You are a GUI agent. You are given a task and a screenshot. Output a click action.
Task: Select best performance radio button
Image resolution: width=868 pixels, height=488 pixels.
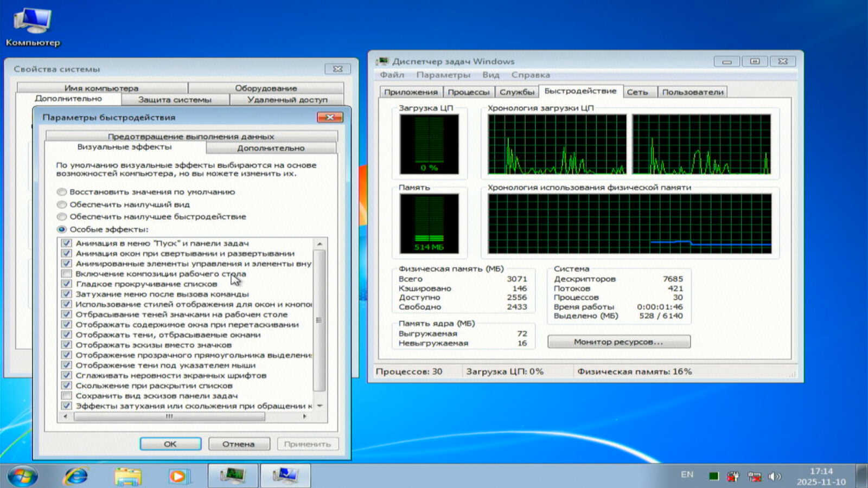coord(62,217)
